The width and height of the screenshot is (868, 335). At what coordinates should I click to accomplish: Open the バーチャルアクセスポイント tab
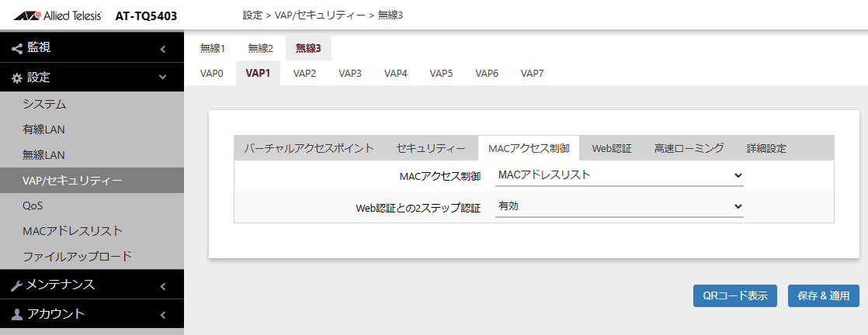click(x=310, y=148)
